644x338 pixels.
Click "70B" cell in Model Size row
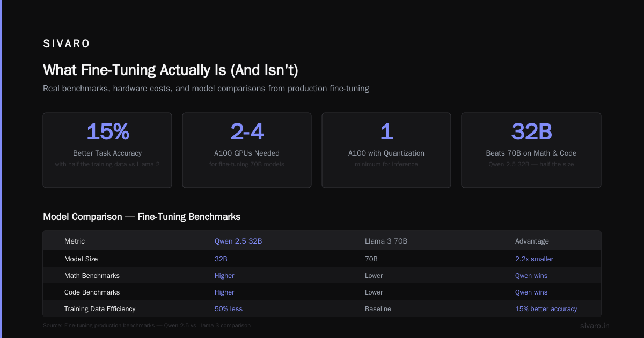(371, 259)
